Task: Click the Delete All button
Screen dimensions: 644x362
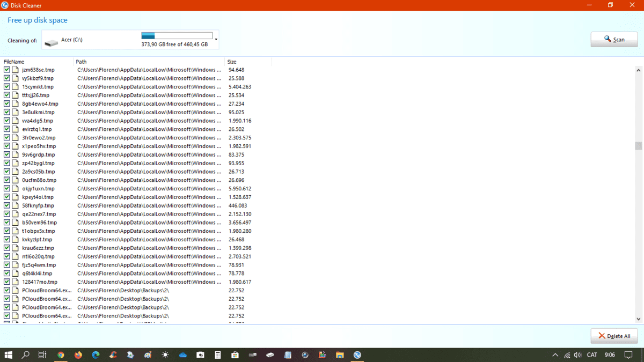Action: coord(614,336)
